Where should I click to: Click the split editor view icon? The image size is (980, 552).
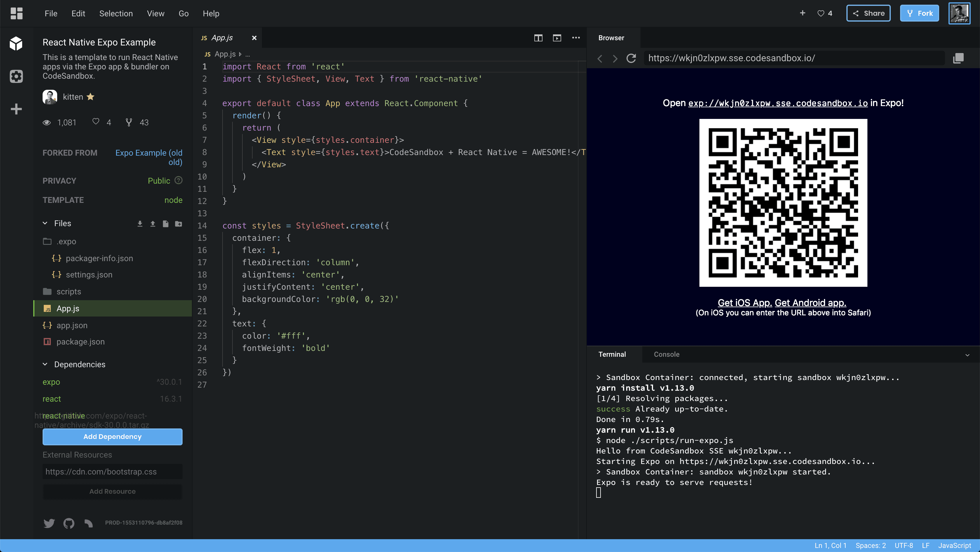click(x=538, y=38)
